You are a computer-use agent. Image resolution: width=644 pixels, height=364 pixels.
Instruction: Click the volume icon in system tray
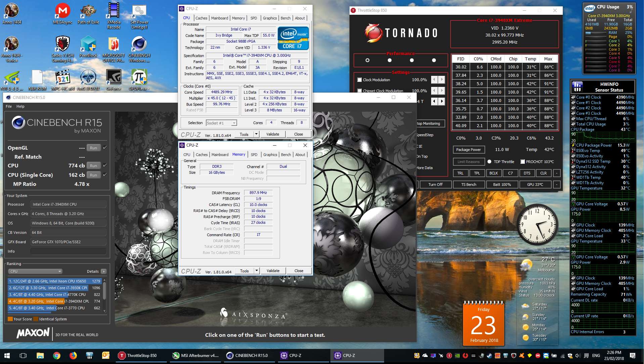tap(578, 356)
